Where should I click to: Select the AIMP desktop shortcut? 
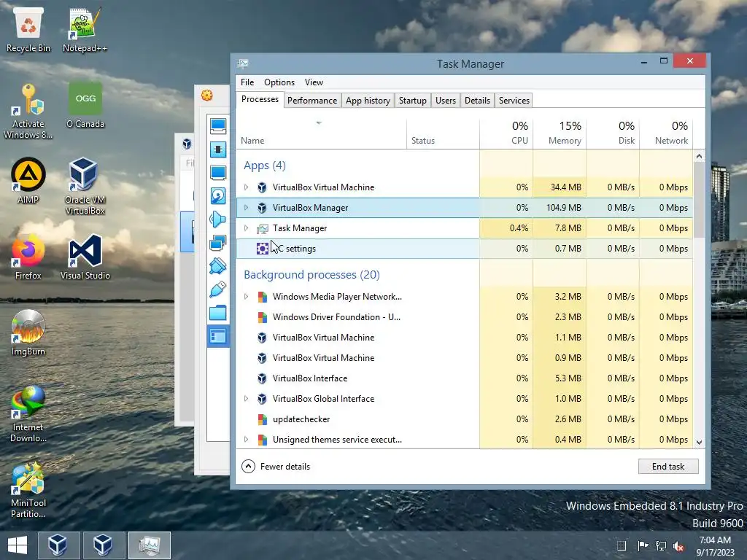[x=28, y=182]
